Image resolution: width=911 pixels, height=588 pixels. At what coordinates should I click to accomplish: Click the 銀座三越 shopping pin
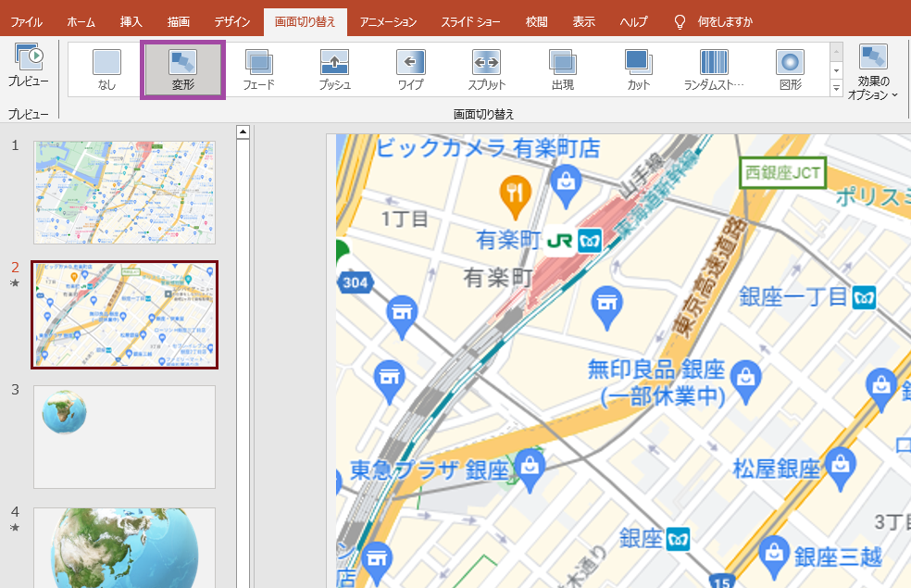pyautogui.click(x=774, y=557)
